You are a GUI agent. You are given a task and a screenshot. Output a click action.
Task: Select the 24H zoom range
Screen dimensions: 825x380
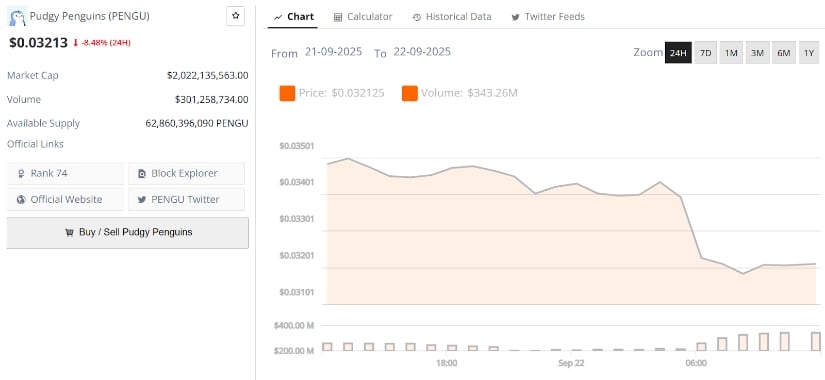tap(678, 53)
